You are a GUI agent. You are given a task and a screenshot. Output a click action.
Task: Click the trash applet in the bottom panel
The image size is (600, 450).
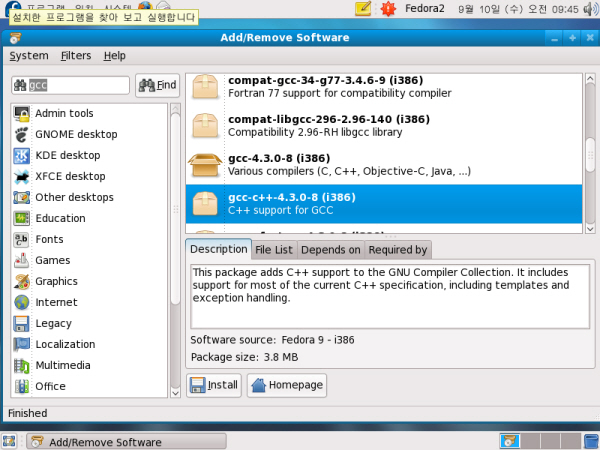pyautogui.click(x=592, y=441)
